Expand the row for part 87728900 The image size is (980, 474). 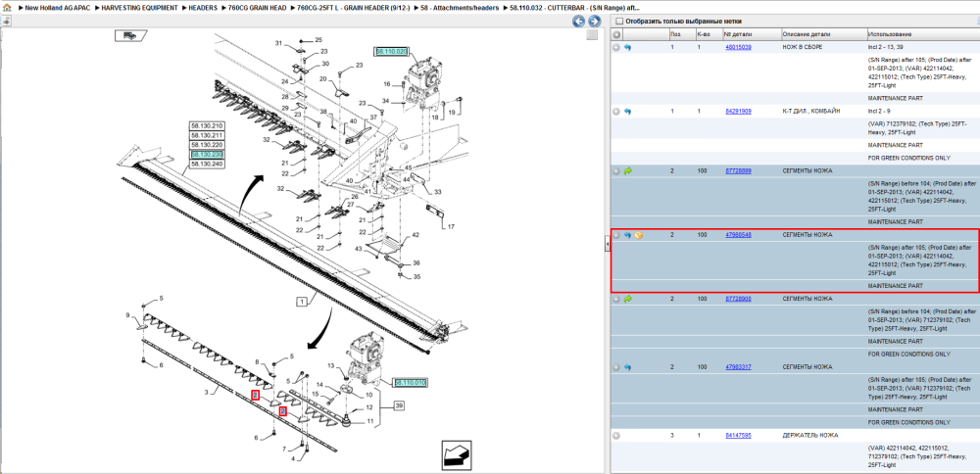click(616, 299)
